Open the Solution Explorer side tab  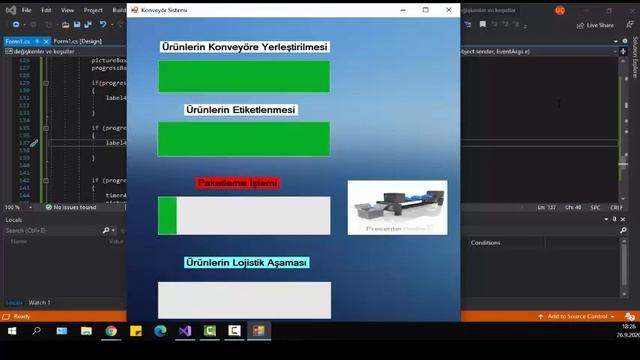tap(635, 57)
